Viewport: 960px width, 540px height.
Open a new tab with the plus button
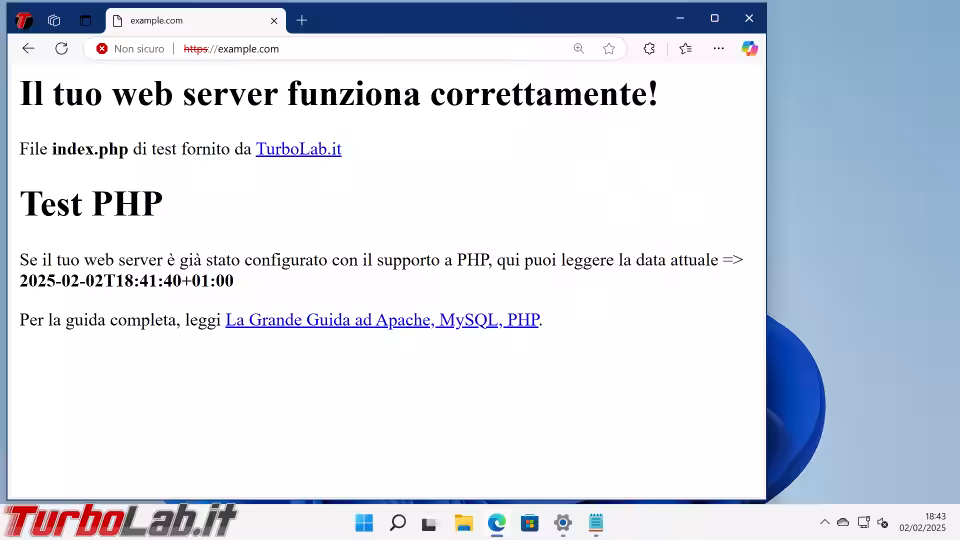(301, 20)
